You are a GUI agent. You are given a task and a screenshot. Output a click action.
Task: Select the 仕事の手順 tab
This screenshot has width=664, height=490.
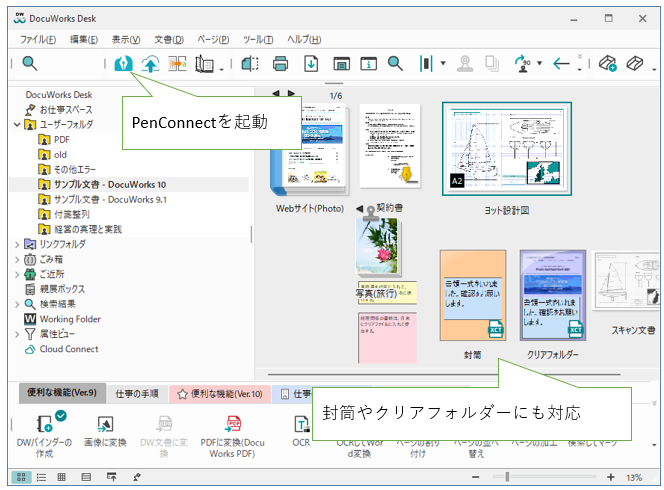click(136, 393)
